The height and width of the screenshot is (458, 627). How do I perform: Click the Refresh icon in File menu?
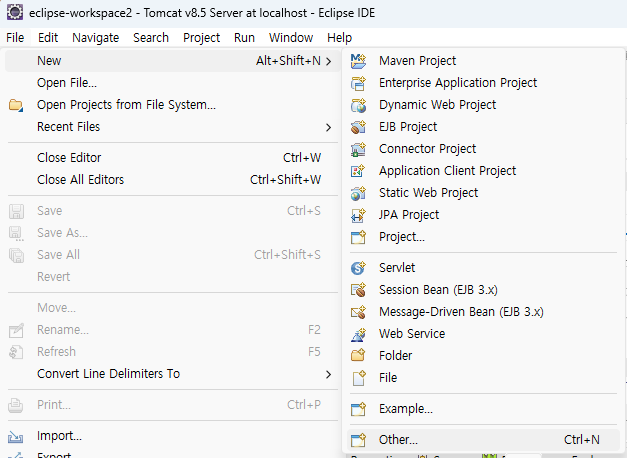16,352
